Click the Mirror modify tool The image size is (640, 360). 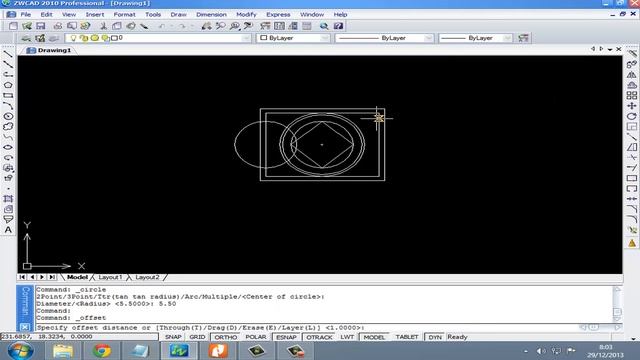[x=632, y=75]
